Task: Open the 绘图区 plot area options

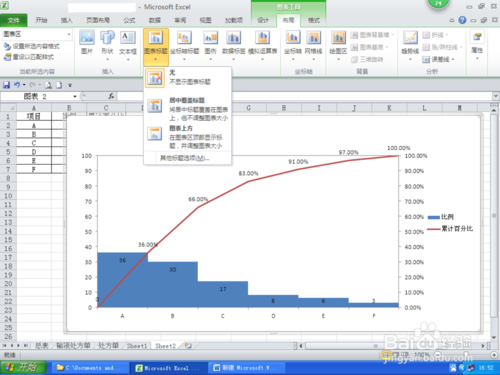Action: [x=338, y=45]
